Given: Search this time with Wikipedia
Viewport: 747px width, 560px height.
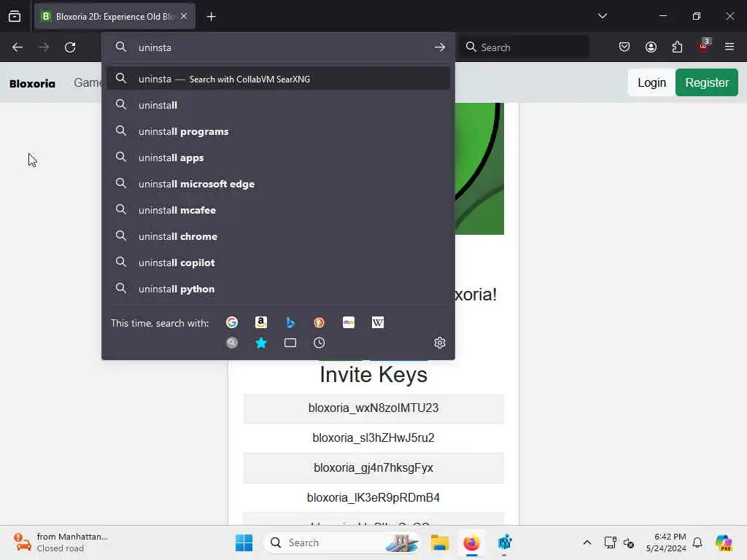Looking at the screenshot, I should click(x=378, y=322).
